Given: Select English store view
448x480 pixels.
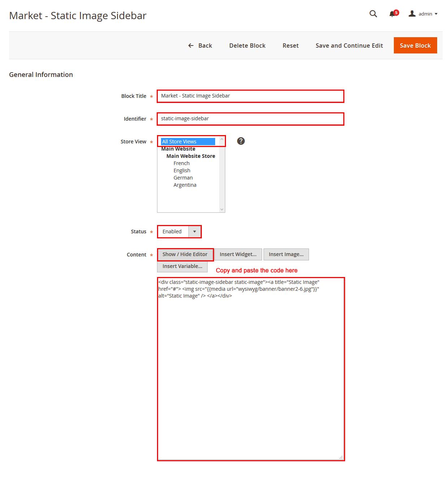Looking at the screenshot, I should pos(182,170).
